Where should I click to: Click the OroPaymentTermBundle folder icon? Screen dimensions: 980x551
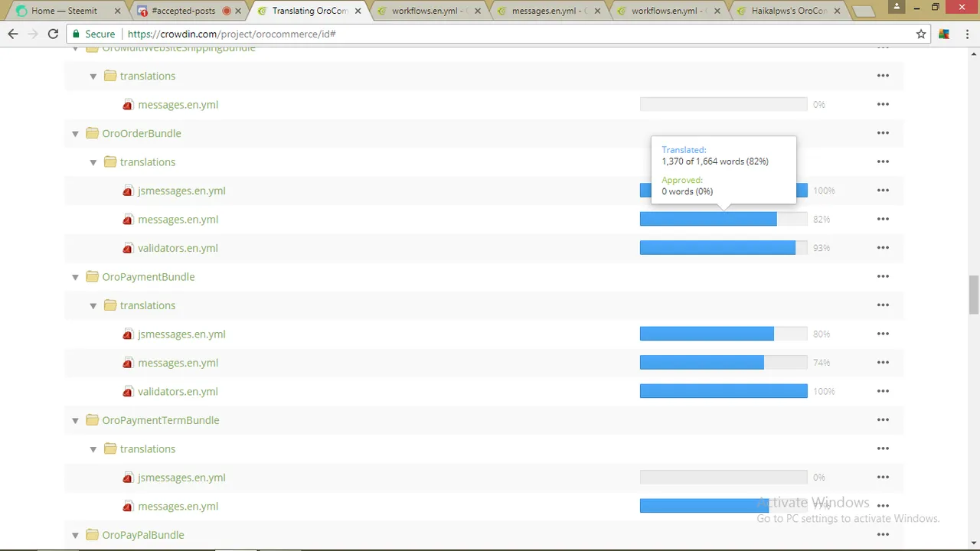coord(92,420)
